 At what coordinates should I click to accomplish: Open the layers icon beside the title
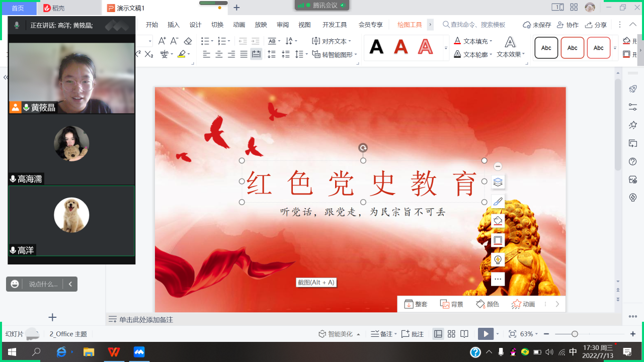498,182
